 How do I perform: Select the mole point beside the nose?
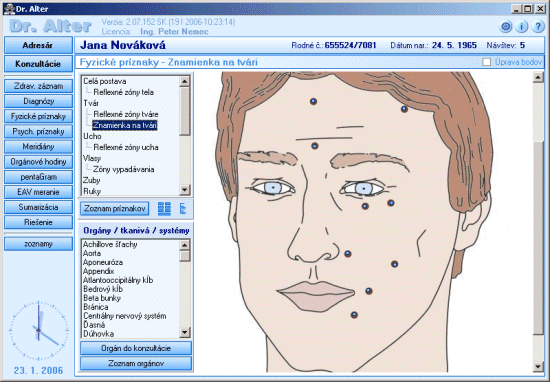348,254
